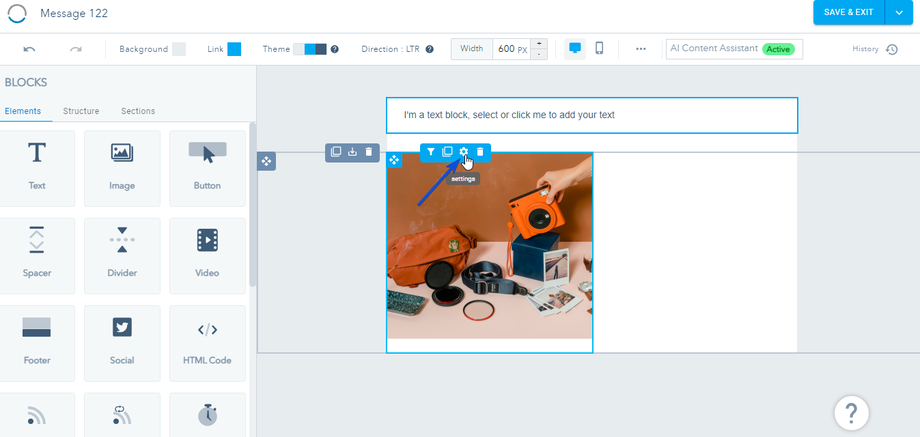The width and height of the screenshot is (920, 437).
Task: Click the circular app logo
Action: pyautogui.click(x=17, y=13)
